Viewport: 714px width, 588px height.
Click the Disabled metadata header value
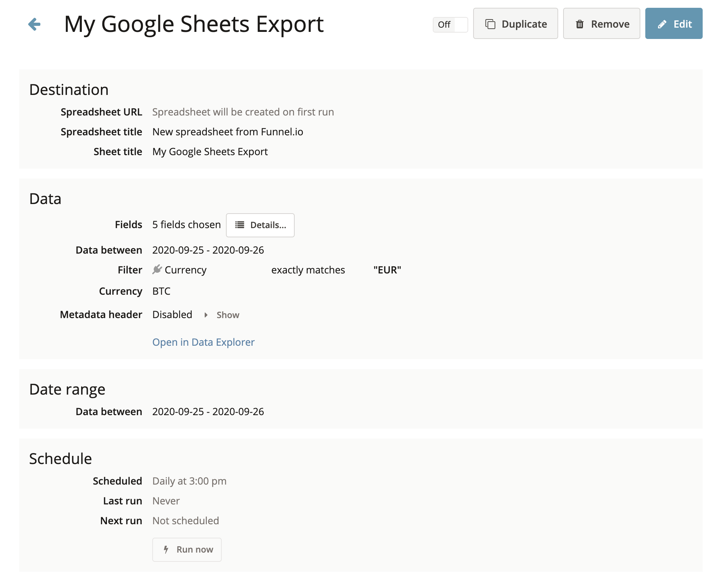tap(172, 315)
